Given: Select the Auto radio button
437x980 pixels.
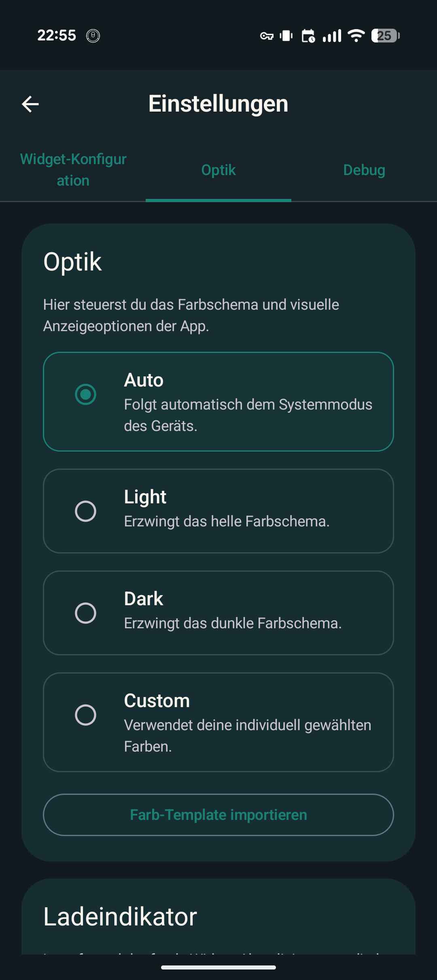Looking at the screenshot, I should [85, 394].
